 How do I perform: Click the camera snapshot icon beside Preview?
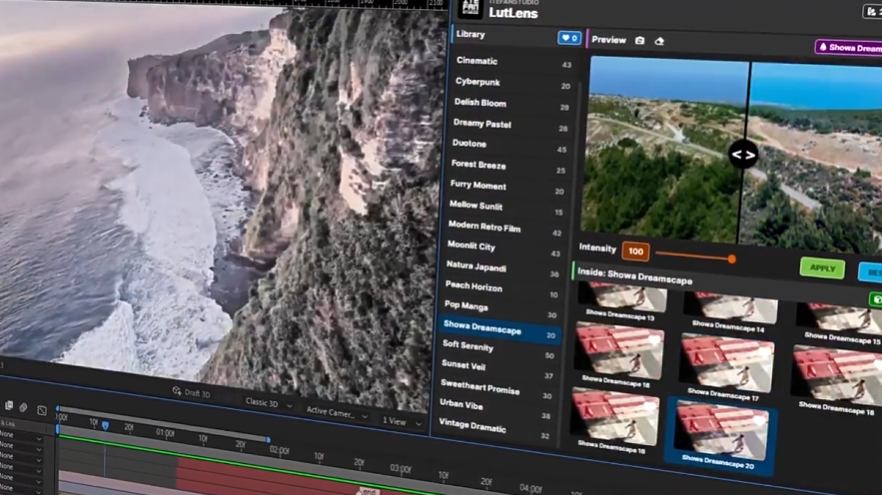[640, 41]
